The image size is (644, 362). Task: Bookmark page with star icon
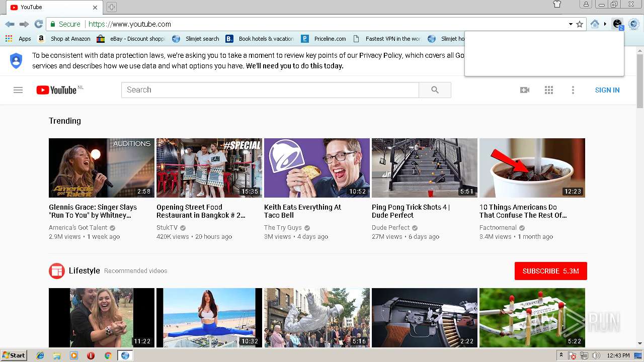click(x=580, y=24)
